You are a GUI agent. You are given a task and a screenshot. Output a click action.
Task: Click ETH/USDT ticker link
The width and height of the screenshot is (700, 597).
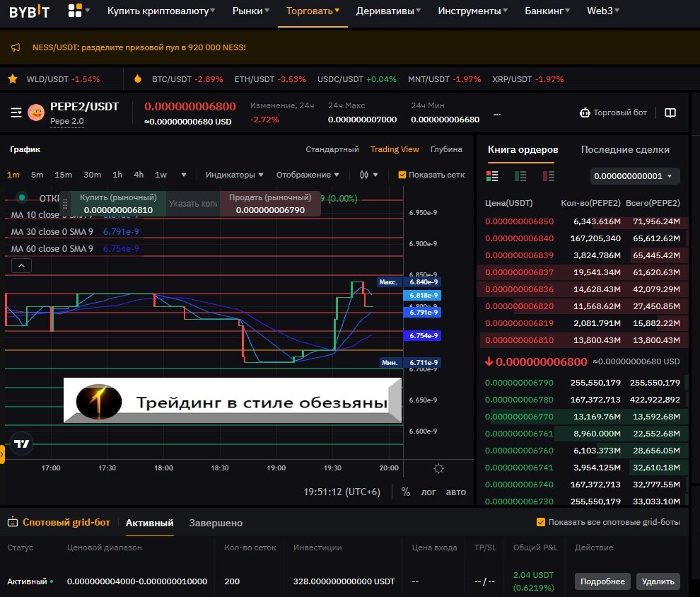tap(270, 79)
